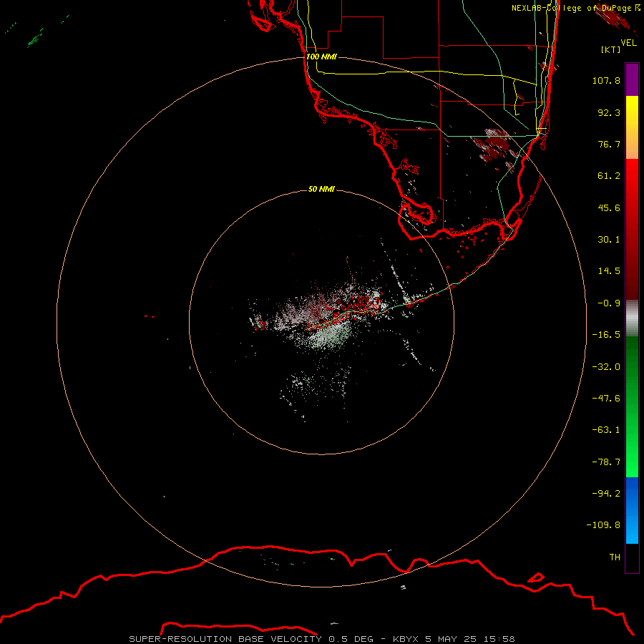Click the 92.3 velocity scale value
644x644 pixels.
point(609,112)
